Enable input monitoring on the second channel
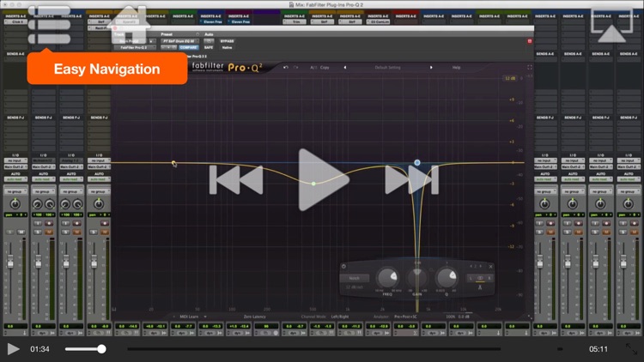Screen dimensions: 644x362 [38, 223]
